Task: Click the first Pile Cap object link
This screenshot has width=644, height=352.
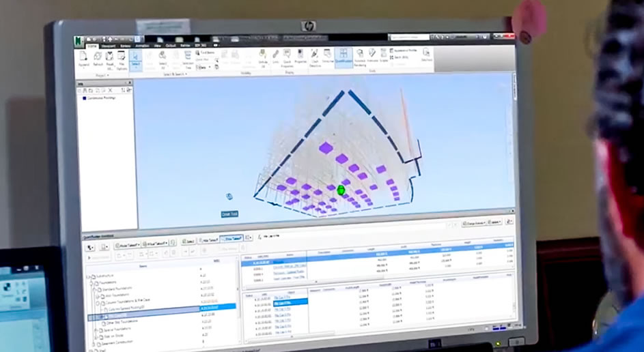Action: coord(283,297)
